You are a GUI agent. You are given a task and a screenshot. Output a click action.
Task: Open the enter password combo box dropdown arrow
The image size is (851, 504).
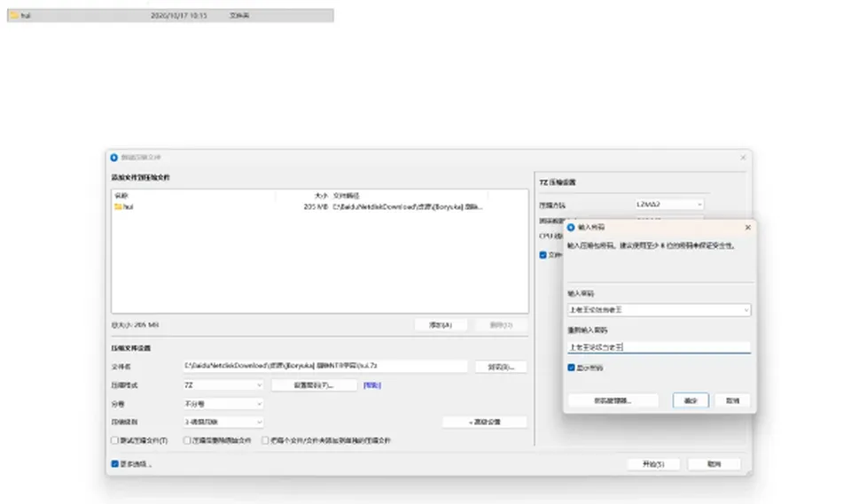(x=746, y=310)
